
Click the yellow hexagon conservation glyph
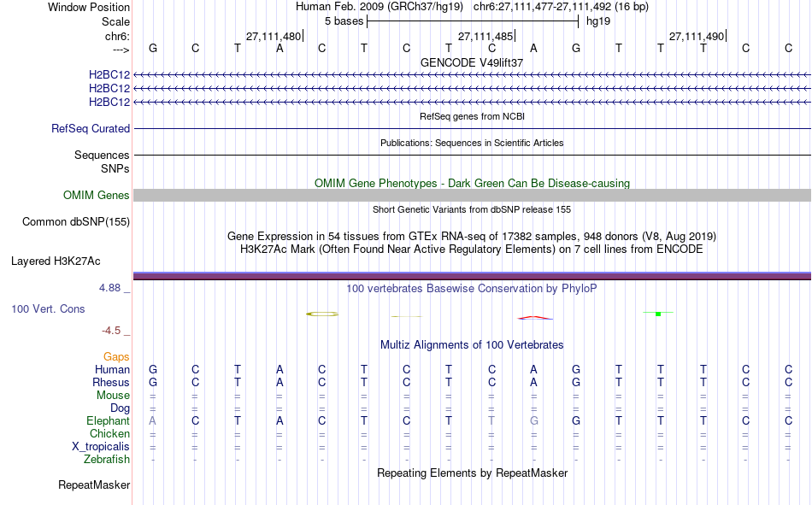pos(322,314)
